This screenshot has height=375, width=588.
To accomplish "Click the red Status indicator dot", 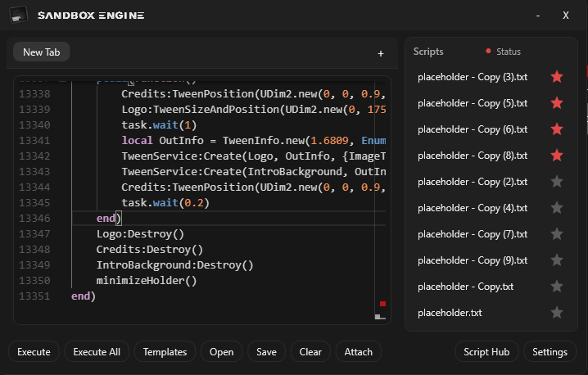I will [x=488, y=51].
